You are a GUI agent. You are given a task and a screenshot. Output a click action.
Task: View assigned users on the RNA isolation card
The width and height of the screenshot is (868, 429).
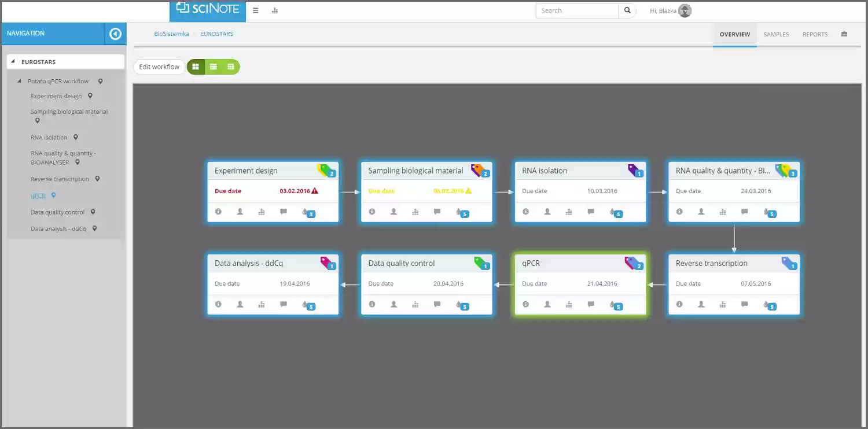click(x=547, y=212)
